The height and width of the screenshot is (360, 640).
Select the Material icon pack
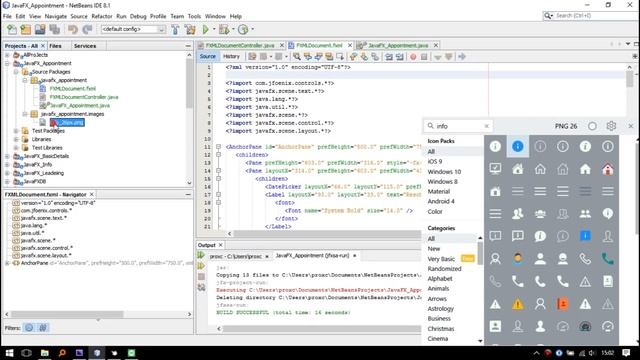[x=439, y=191]
